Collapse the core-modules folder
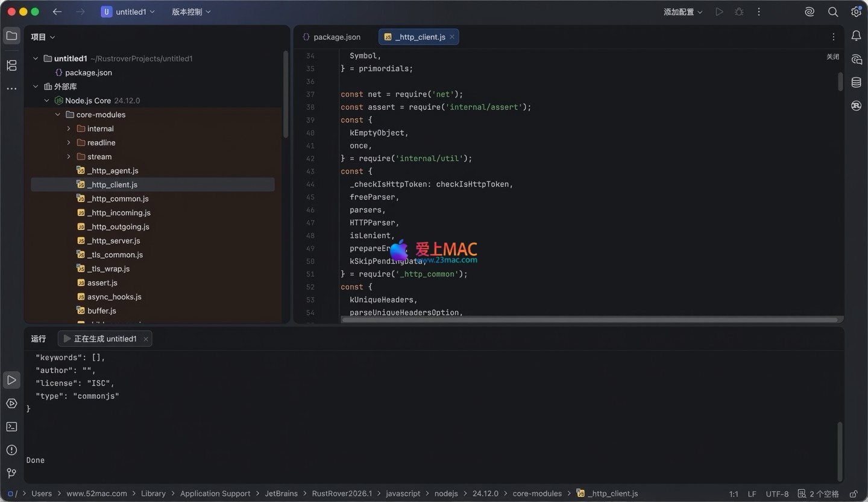This screenshot has height=502, width=868. coord(58,115)
